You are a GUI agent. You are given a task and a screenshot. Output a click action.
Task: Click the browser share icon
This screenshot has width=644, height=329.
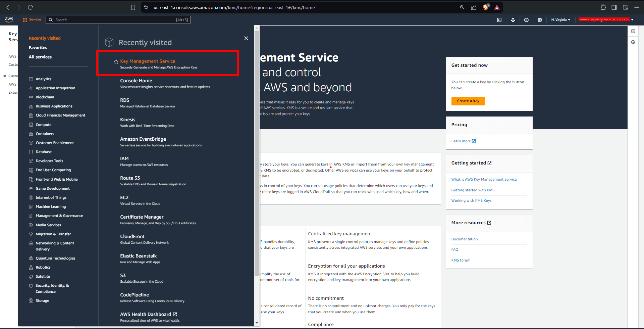pyautogui.click(x=473, y=7)
